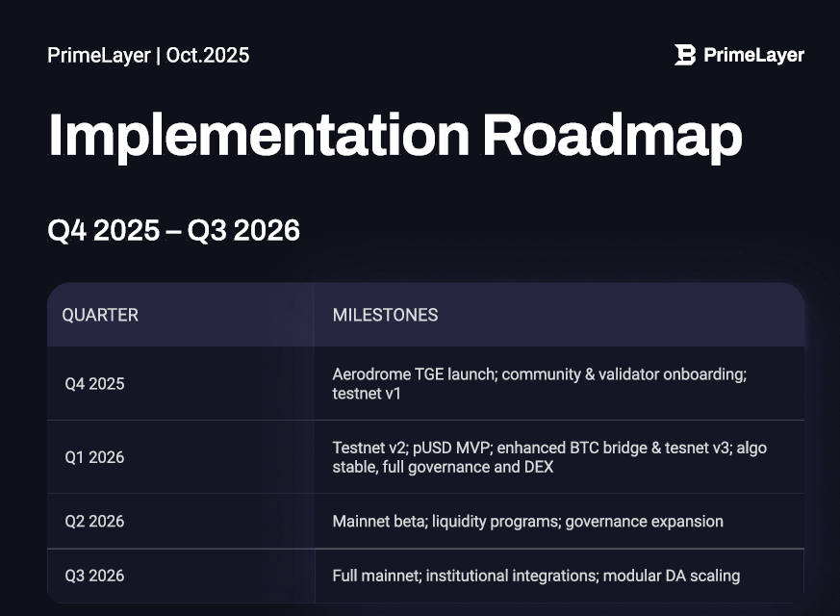Select the 'PrimeLayer | Oct.2025' header text
The height and width of the screenshot is (616, 840).
[148, 55]
